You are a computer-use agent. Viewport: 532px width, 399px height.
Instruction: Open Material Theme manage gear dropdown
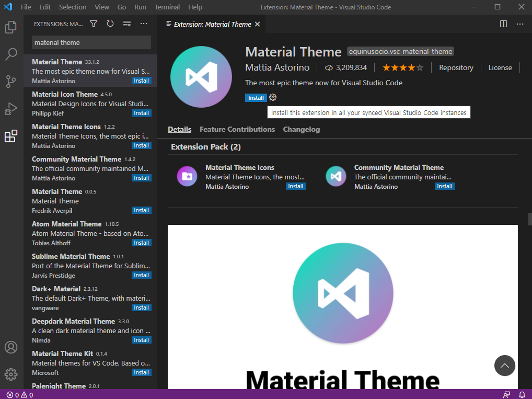[273, 98]
